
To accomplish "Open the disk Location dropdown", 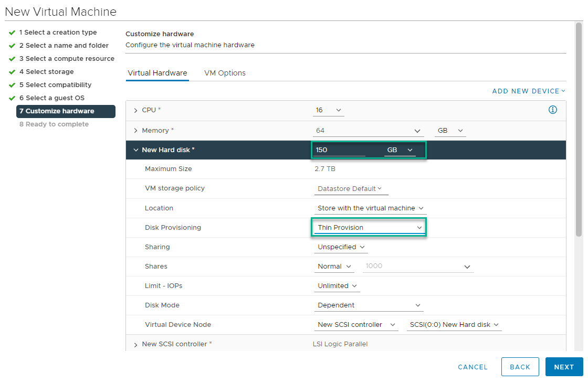I will click(x=370, y=208).
